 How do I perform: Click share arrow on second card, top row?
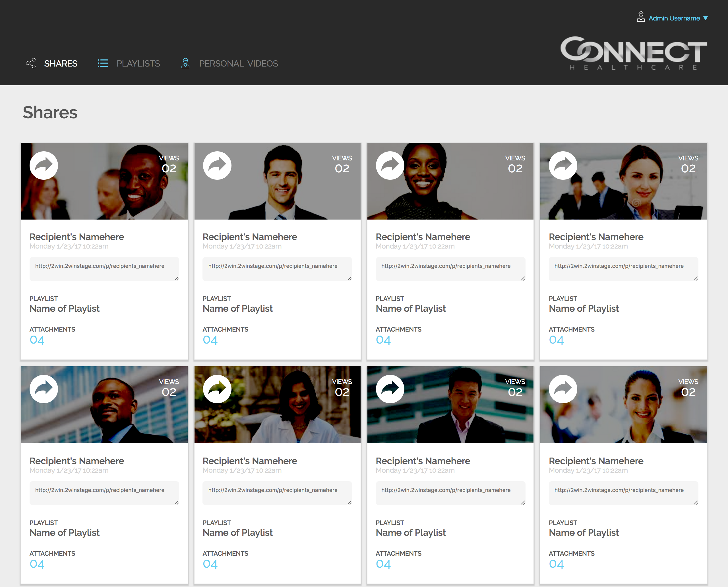point(217,165)
